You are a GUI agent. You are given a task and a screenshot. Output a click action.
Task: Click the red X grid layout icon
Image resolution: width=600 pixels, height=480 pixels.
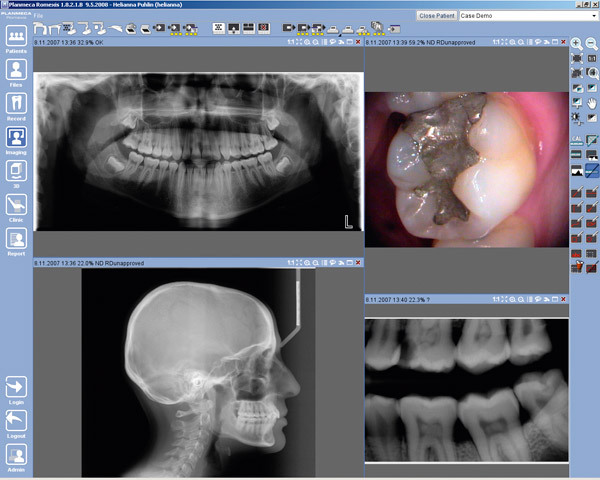(x=264, y=28)
